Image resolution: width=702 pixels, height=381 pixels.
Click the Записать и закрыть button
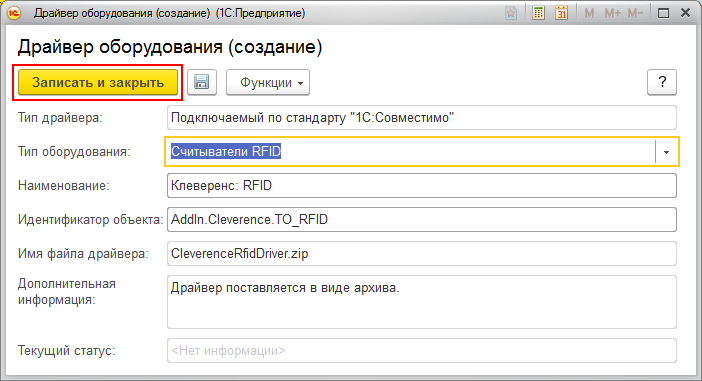tap(98, 82)
